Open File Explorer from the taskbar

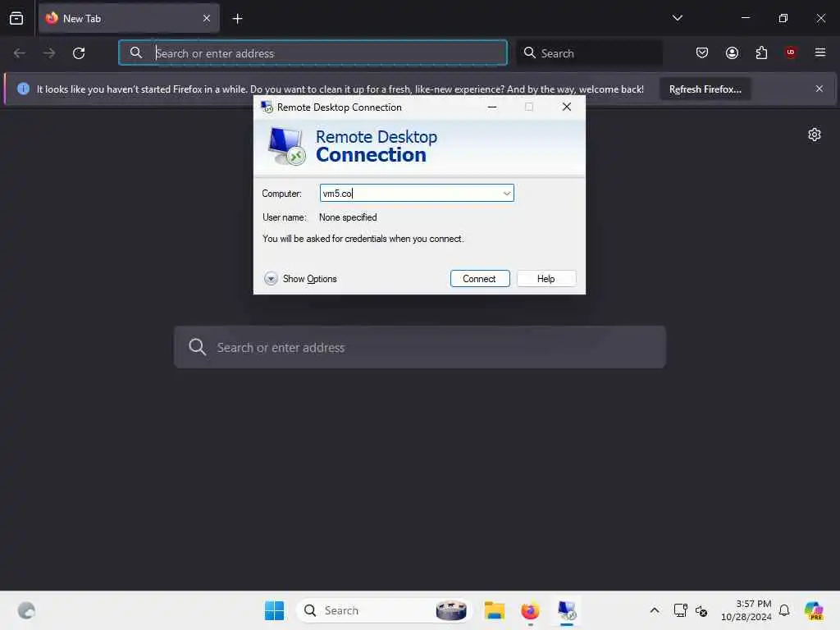(494, 610)
